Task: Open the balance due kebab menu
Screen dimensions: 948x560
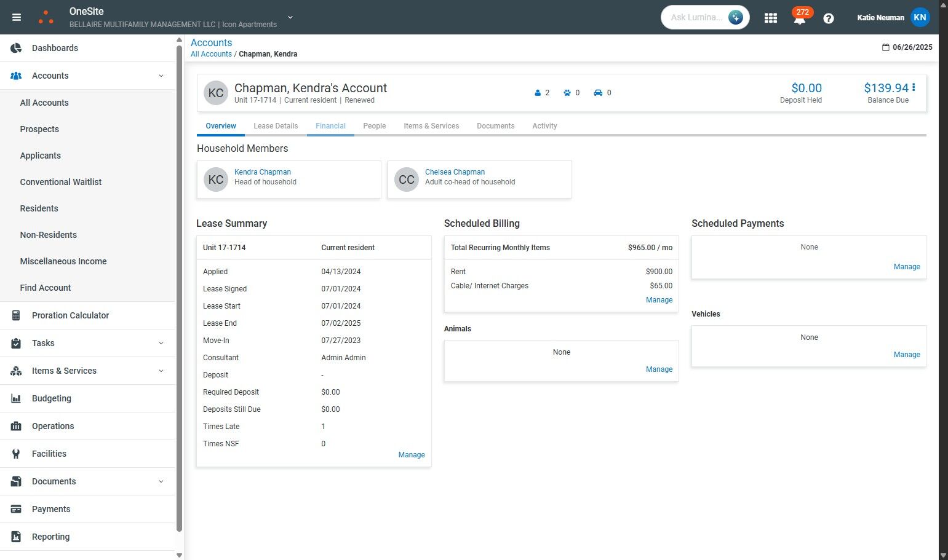Action: (x=914, y=87)
